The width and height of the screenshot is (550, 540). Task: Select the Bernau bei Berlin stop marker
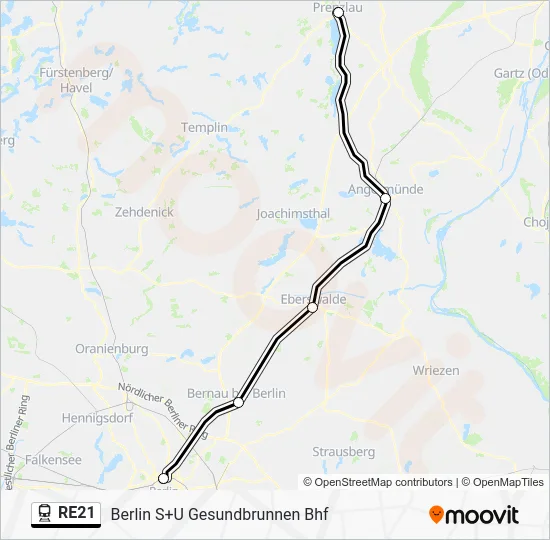click(x=239, y=402)
